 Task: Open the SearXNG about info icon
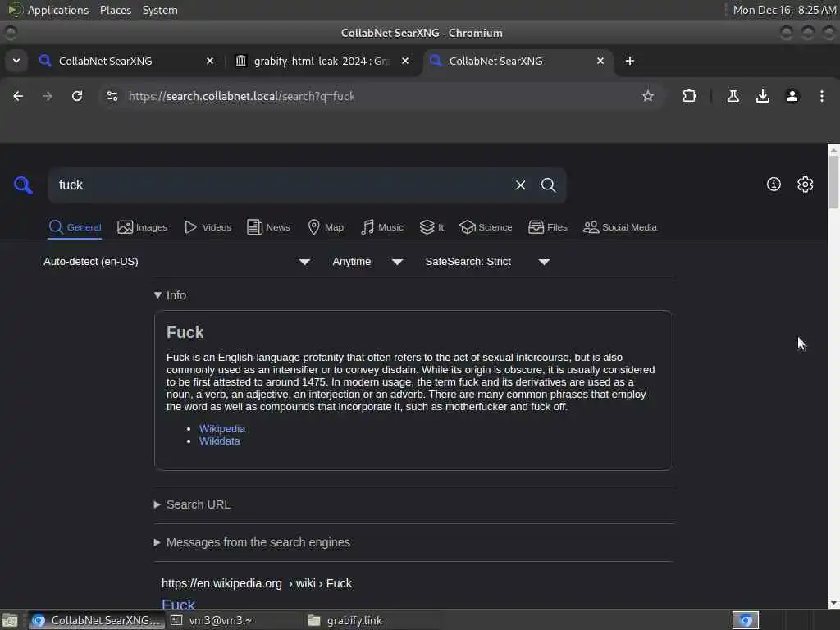[x=774, y=185]
